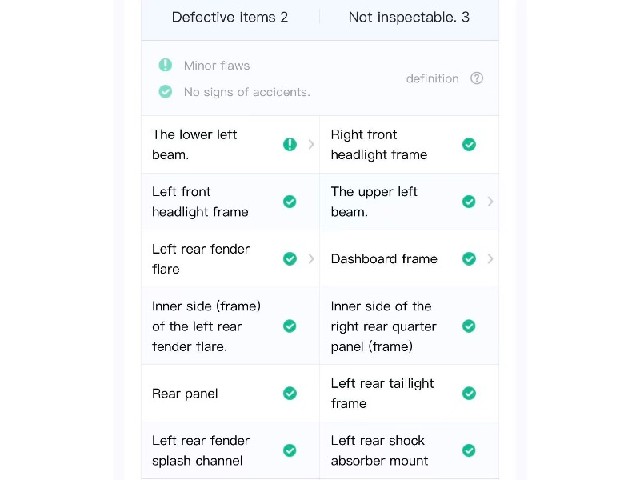Click the checkmark beside Left front headlight frame
640x480 pixels.
tap(290, 202)
